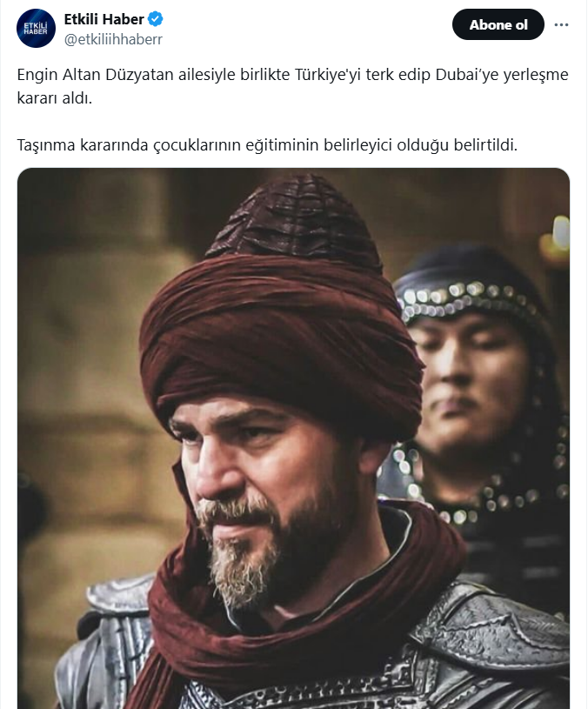Click the sentence starting with Taşınma kararında

point(267,145)
